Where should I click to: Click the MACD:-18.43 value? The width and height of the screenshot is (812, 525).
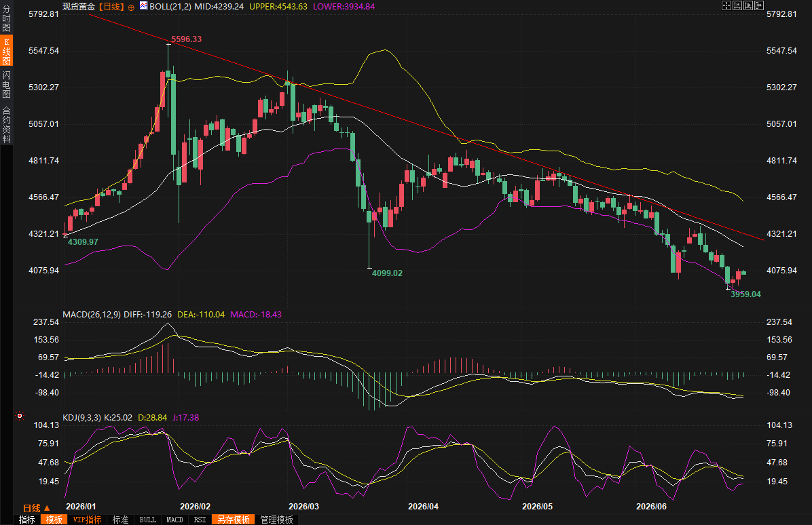[x=256, y=314]
